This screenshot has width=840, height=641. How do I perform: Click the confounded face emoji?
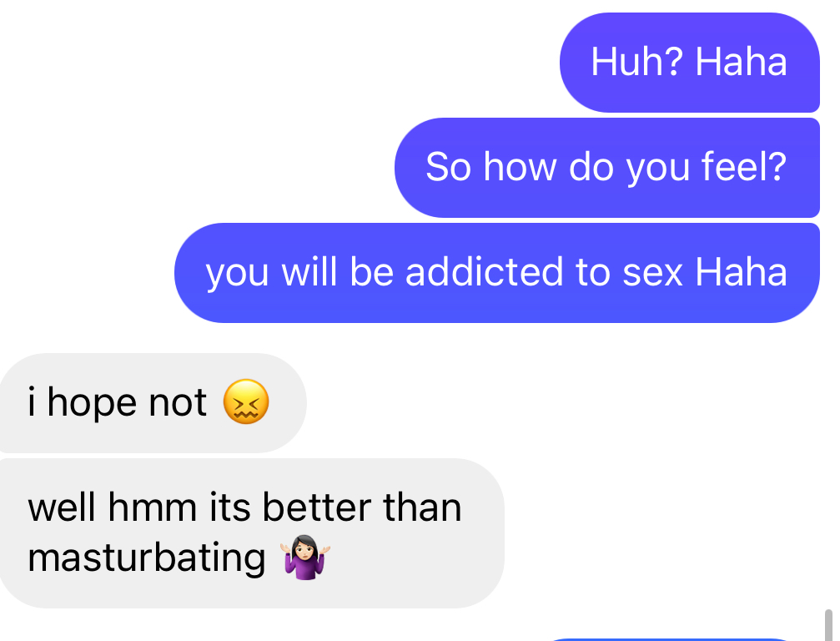(246, 402)
